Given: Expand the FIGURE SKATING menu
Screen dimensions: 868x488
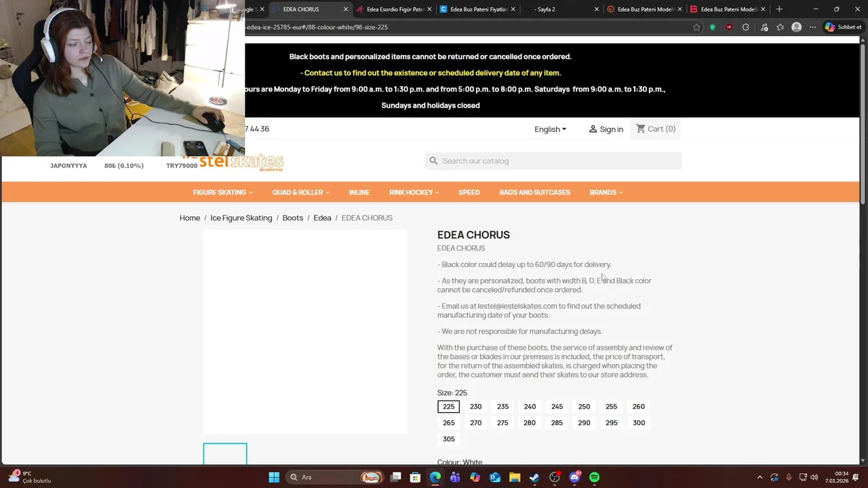Looking at the screenshot, I should [x=222, y=192].
